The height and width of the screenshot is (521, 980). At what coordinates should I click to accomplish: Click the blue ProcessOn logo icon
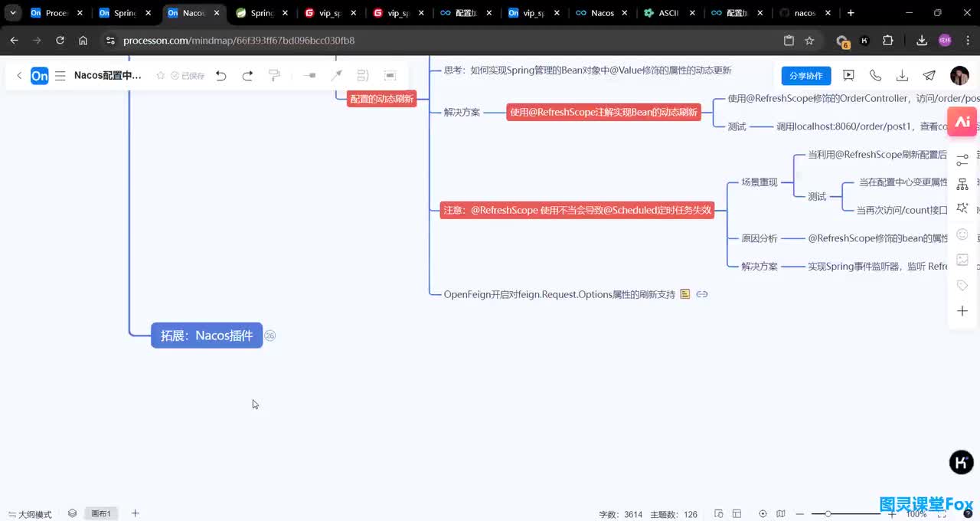[39, 76]
